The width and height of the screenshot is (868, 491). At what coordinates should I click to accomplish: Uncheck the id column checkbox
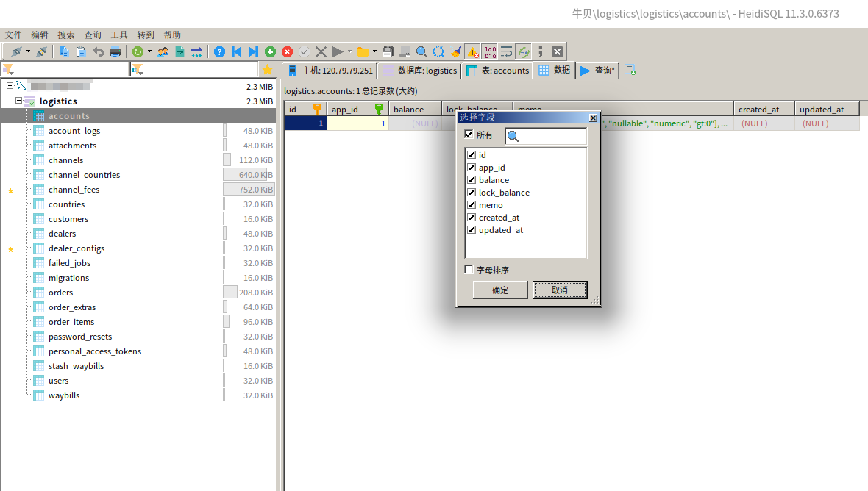472,155
